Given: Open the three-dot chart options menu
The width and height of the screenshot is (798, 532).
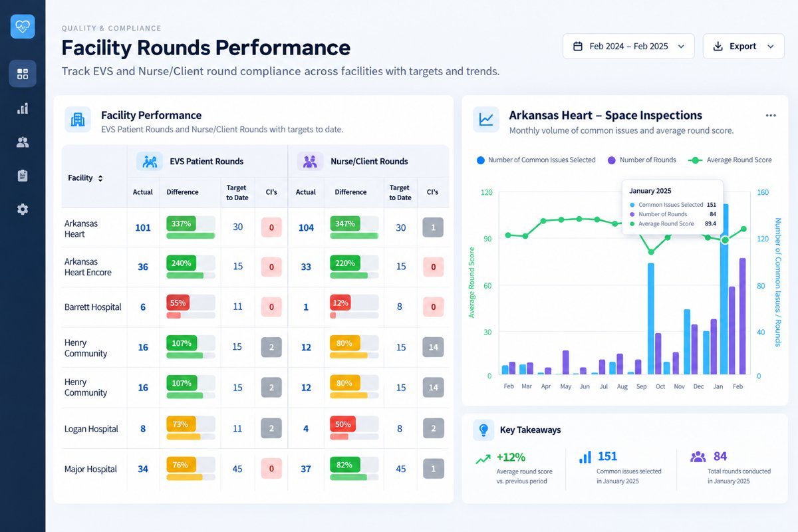Looking at the screenshot, I should tap(771, 116).
